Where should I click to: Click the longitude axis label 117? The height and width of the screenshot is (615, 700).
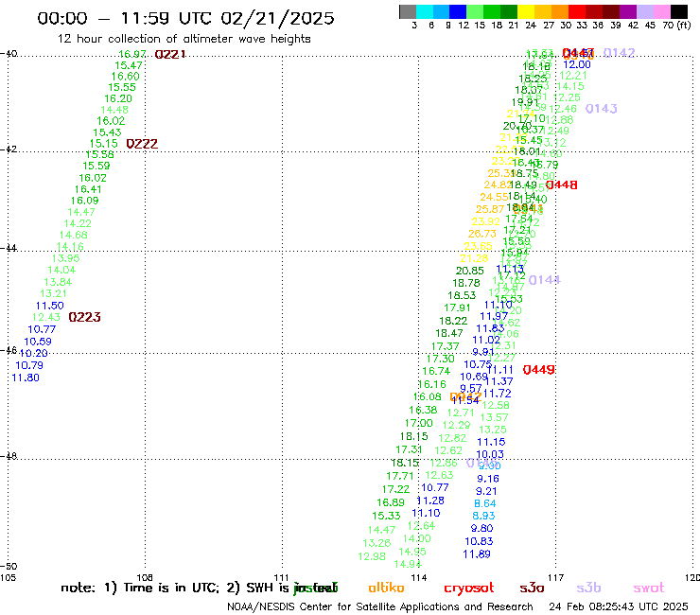556,577
